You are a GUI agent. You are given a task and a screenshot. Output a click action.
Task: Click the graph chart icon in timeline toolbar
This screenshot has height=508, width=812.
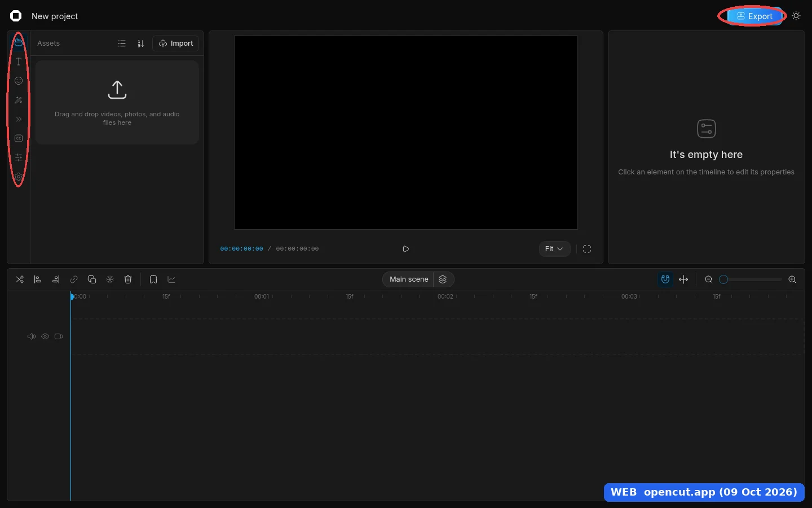coord(171,279)
